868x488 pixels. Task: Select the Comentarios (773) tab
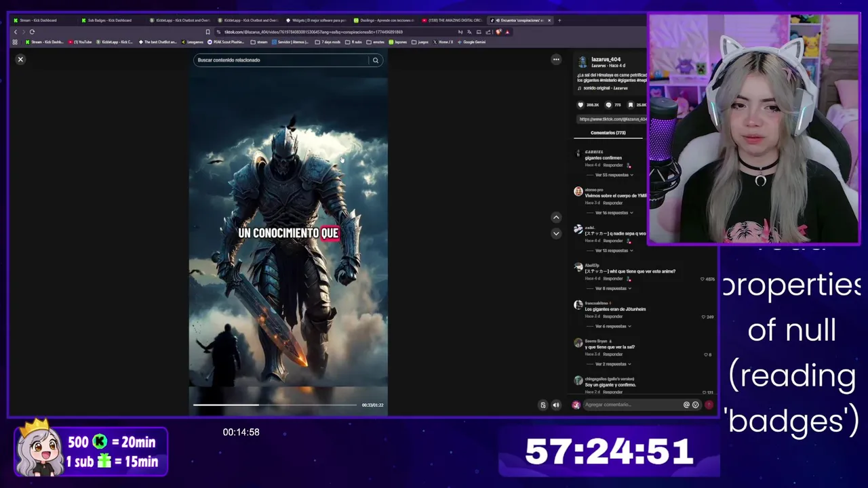click(608, 133)
